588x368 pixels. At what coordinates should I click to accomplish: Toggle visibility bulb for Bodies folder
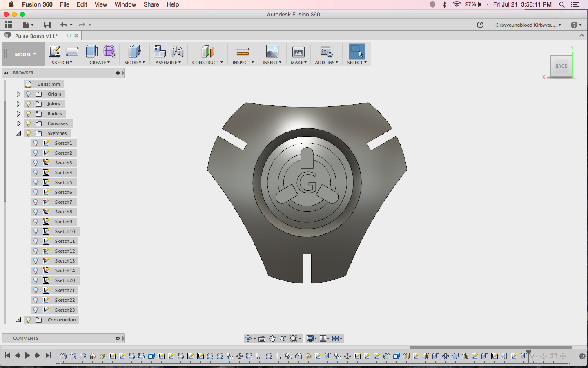29,114
